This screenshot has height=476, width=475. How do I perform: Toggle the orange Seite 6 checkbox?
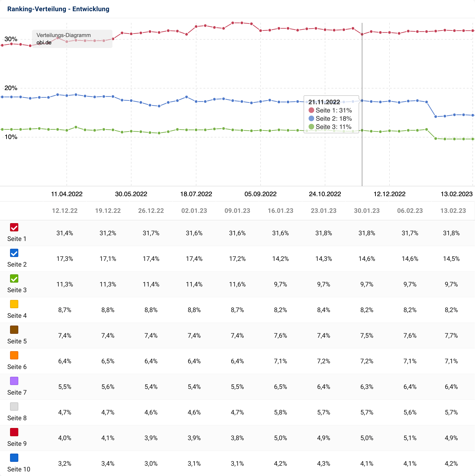point(14,355)
